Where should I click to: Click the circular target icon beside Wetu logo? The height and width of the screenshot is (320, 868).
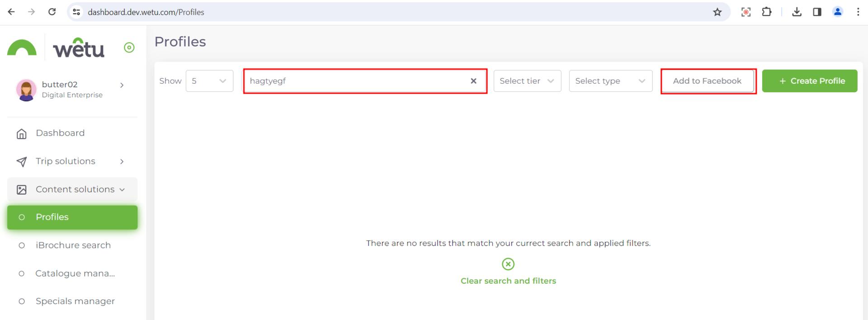tap(129, 48)
